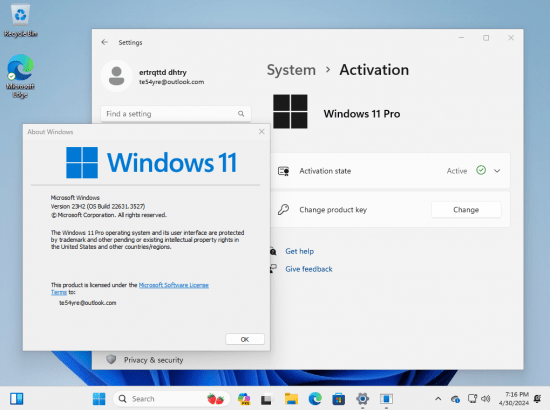Viewport: 550px width, 410px height.
Task: Click the Windows 11 Pro black logo
Action: pos(290,112)
